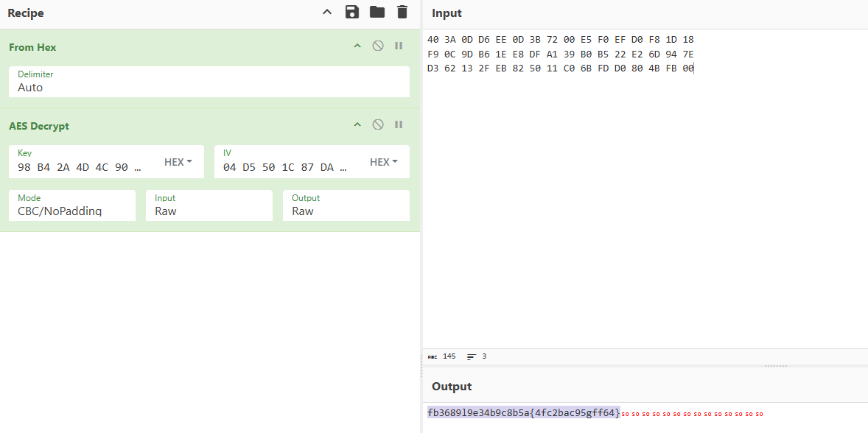Viewport: 868px width, 433px height.
Task: Click the input line count 3
Action: coord(484,356)
